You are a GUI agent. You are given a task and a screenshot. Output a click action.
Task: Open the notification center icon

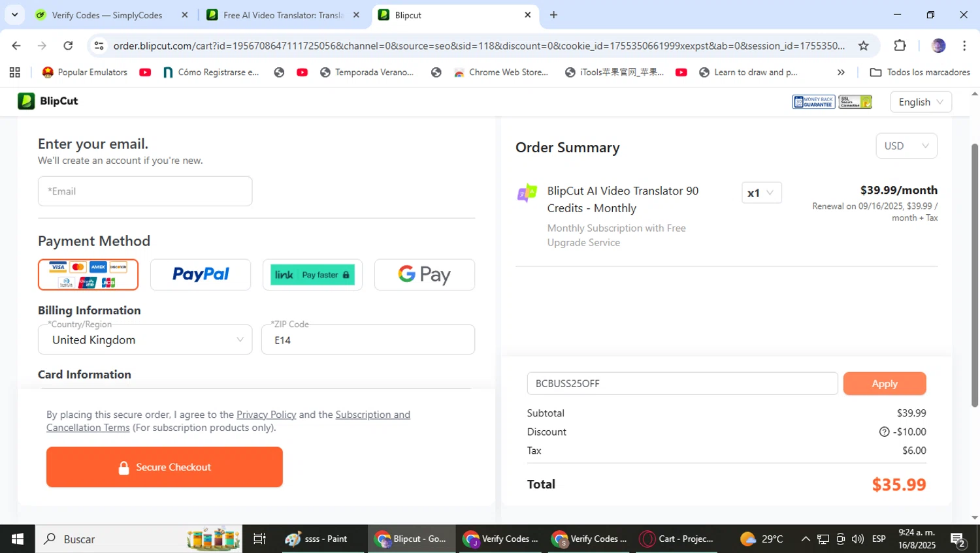(x=958, y=539)
